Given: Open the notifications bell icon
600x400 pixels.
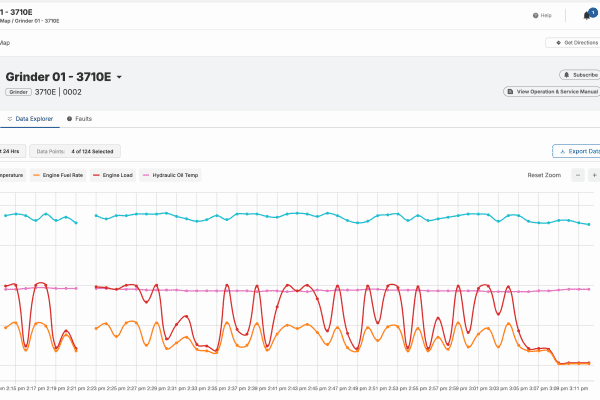Looking at the screenshot, I should [x=586, y=16].
